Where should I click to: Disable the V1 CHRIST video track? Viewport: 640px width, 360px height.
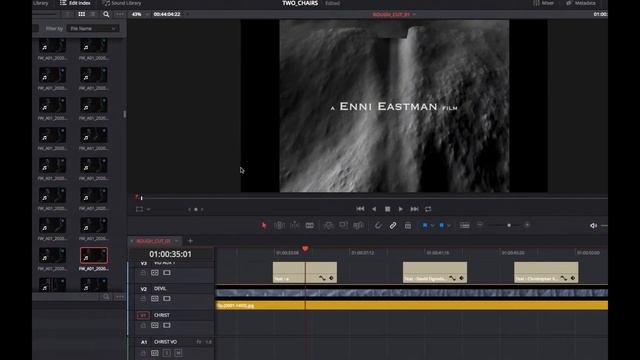click(x=167, y=326)
